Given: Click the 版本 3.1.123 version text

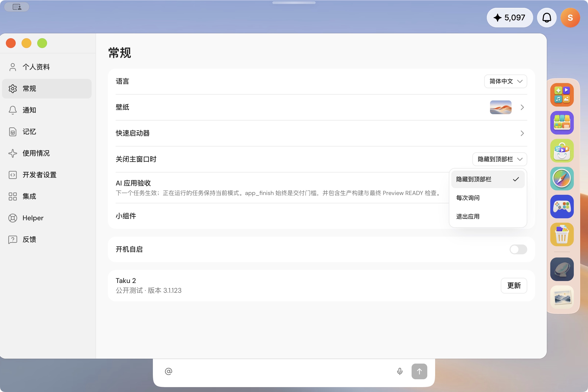Looking at the screenshot, I should 164,291.
